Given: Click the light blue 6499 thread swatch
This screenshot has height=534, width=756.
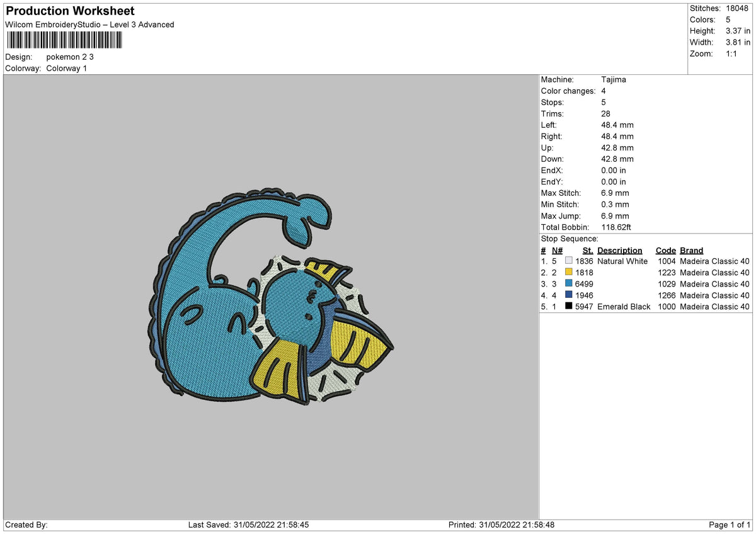Looking at the screenshot, I should coord(569,284).
